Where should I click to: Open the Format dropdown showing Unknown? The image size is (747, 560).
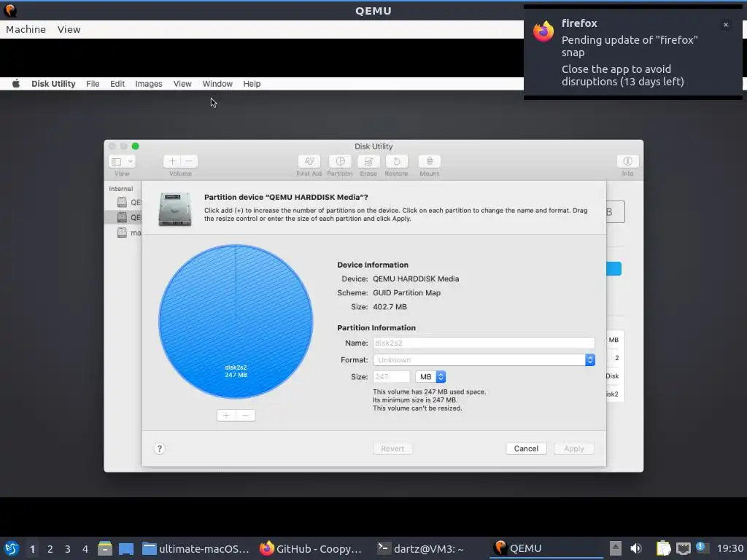[x=484, y=360]
